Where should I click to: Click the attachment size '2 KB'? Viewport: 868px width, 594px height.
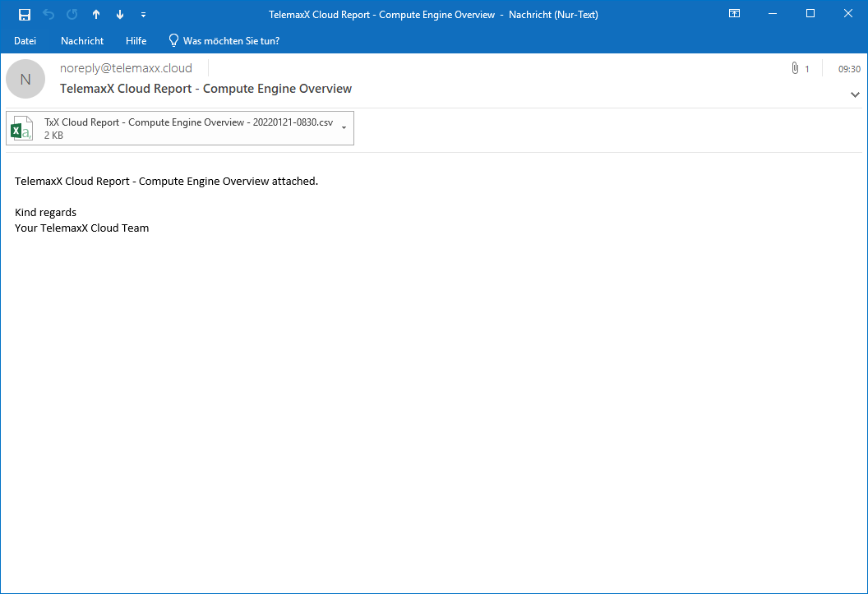tap(53, 136)
